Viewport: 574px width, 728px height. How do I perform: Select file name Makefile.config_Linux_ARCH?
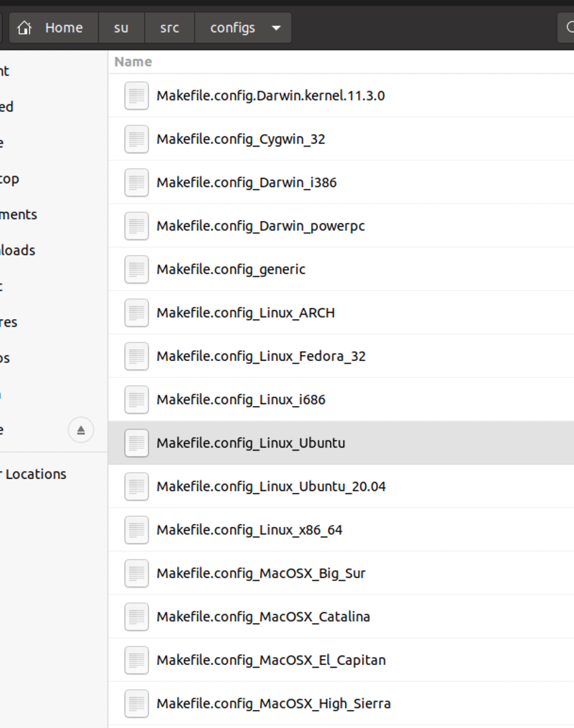pyautogui.click(x=245, y=313)
